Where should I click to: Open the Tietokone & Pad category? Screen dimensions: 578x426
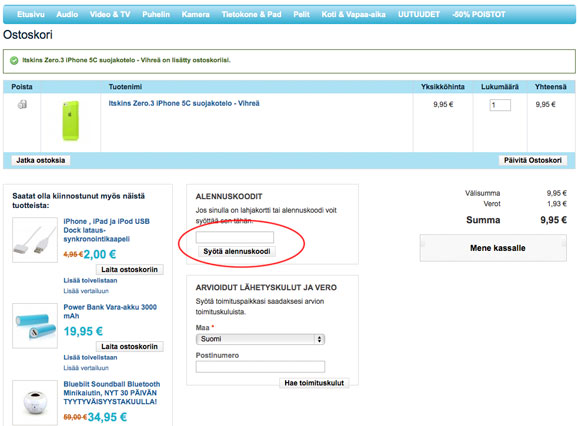point(251,14)
